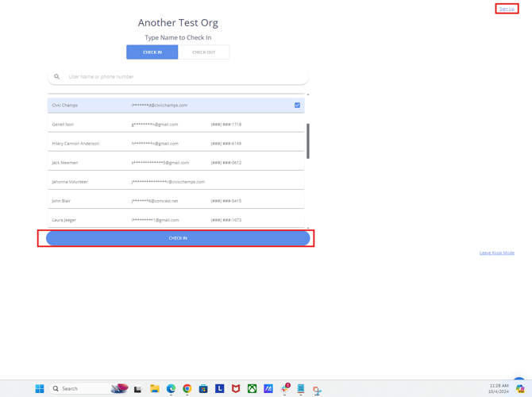Open the blue L app in the taskbar
Viewport: 532px width, 397px height.
220,389
